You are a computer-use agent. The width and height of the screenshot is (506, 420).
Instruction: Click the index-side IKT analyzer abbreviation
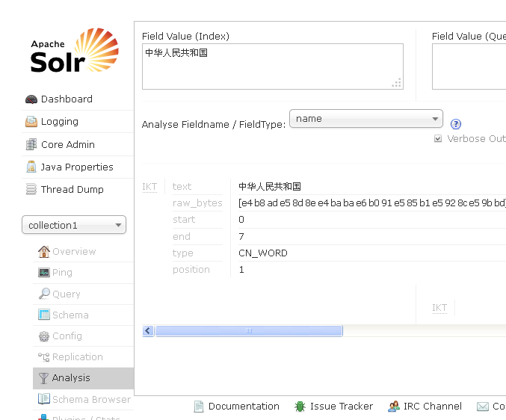pos(149,187)
